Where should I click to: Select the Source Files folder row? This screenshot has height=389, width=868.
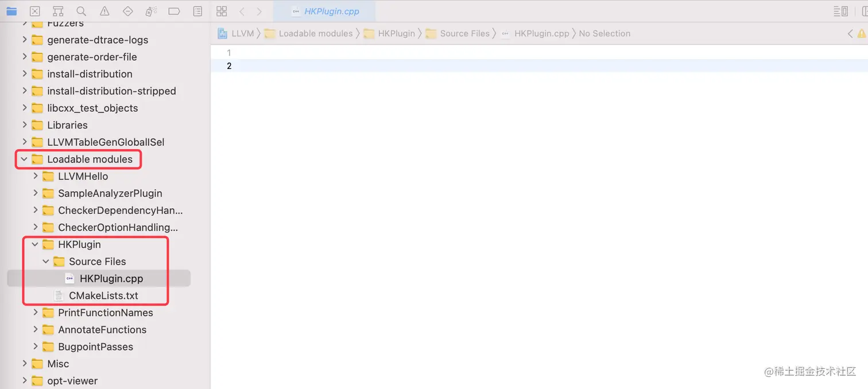point(99,261)
